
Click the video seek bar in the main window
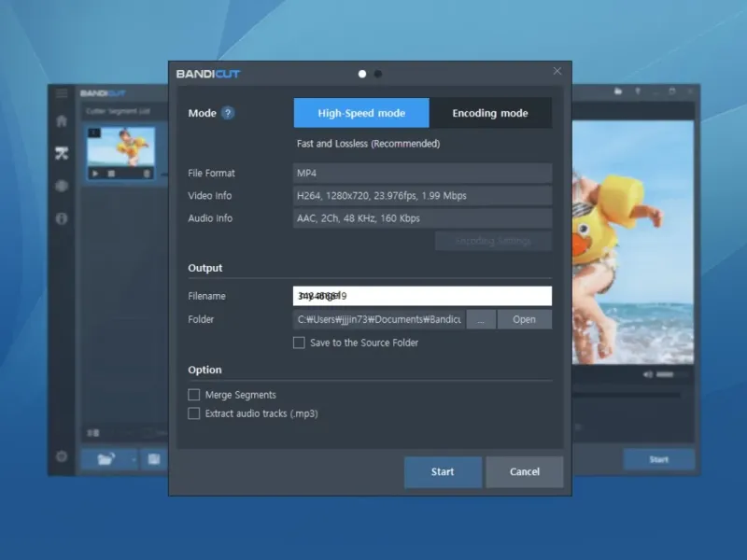[627, 395]
